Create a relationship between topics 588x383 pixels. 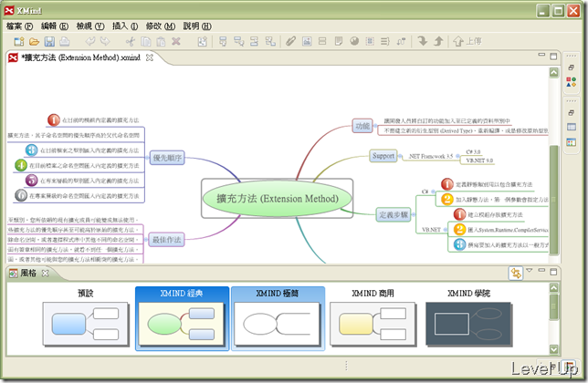click(x=401, y=41)
